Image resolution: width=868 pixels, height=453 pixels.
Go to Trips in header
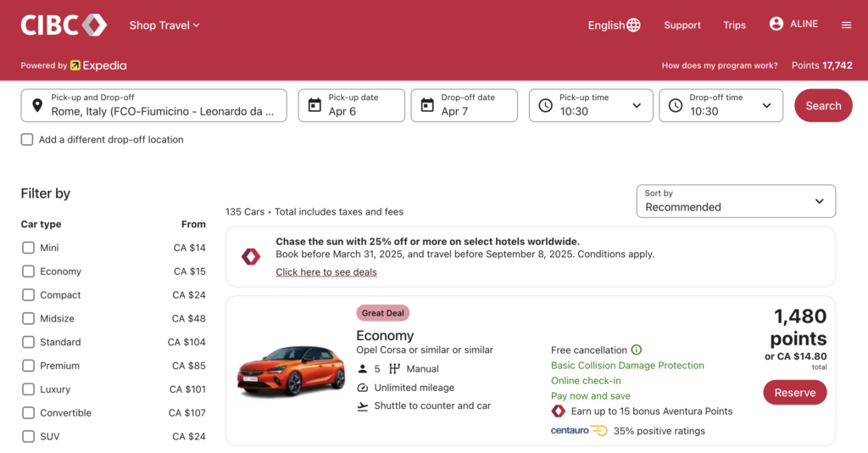click(x=734, y=25)
